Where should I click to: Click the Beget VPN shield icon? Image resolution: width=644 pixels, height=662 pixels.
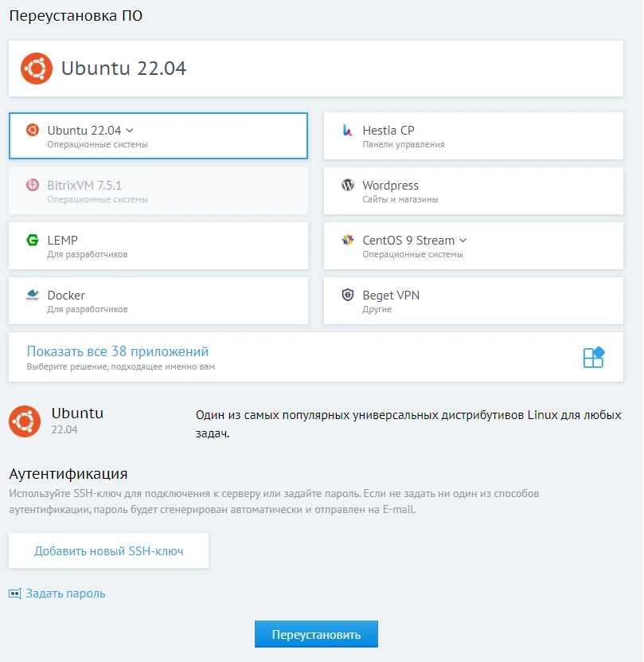point(347,295)
